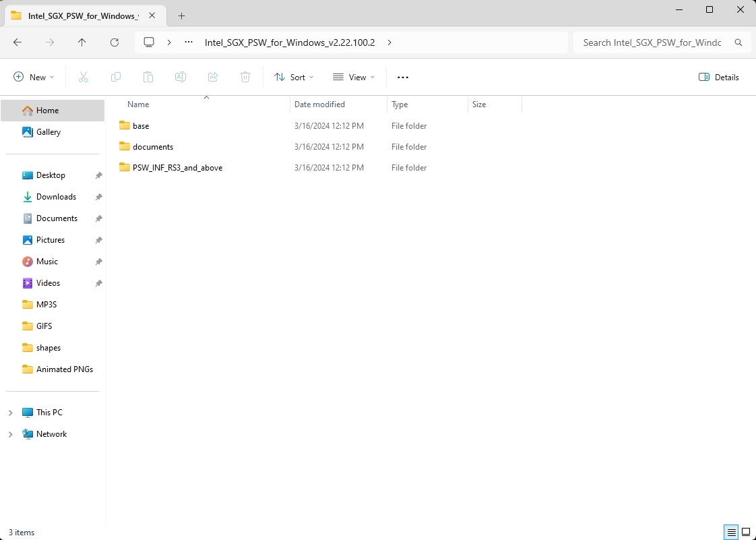This screenshot has width=756, height=540.
Task: Switch to large thumbnails view icon
Action: (x=745, y=533)
